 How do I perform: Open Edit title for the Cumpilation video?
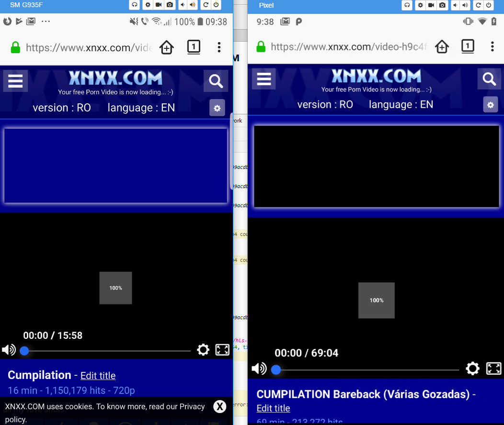click(x=98, y=375)
